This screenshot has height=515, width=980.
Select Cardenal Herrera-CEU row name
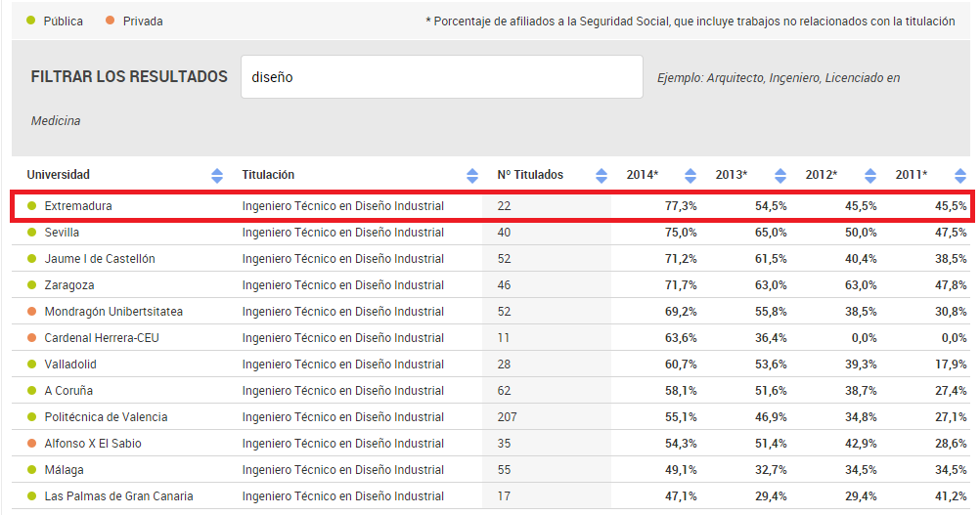pos(102,338)
